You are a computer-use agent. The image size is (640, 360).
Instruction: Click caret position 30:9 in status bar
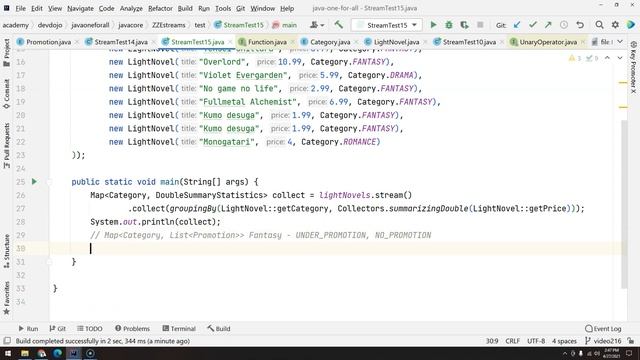click(492, 341)
